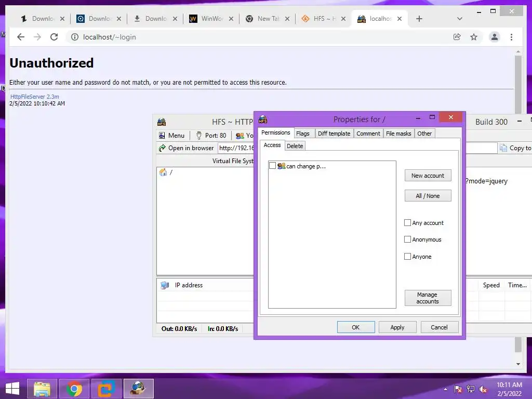Image resolution: width=532 pixels, height=399 pixels.
Task: Open a new Chrome tab
Action: click(419, 19)
